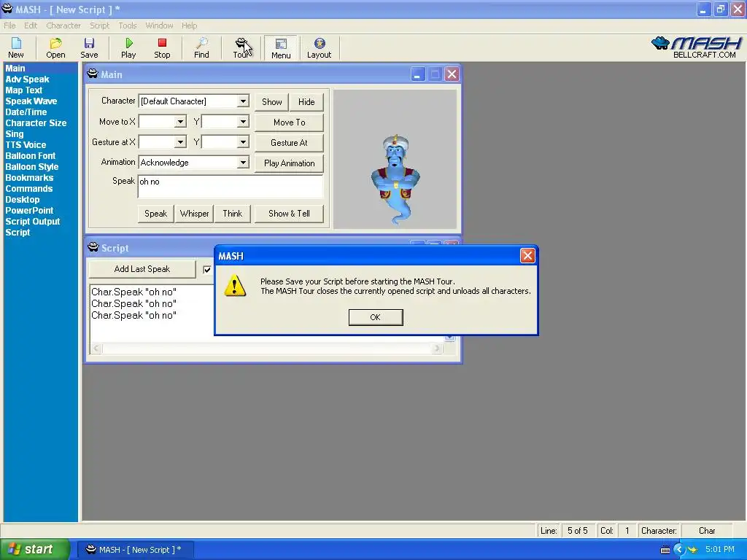Select Speak Wave in the sidebar
747x560 pixels.
[31, 101]
